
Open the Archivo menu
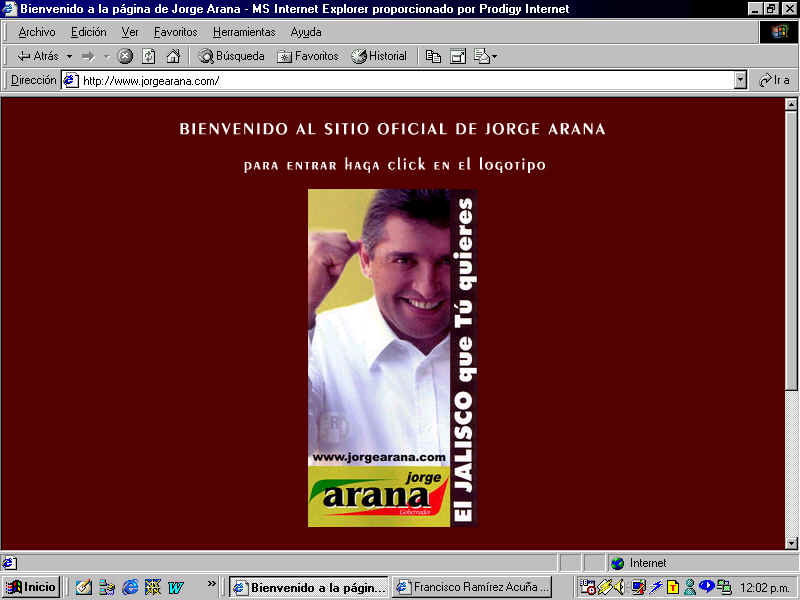coord(37,32)
